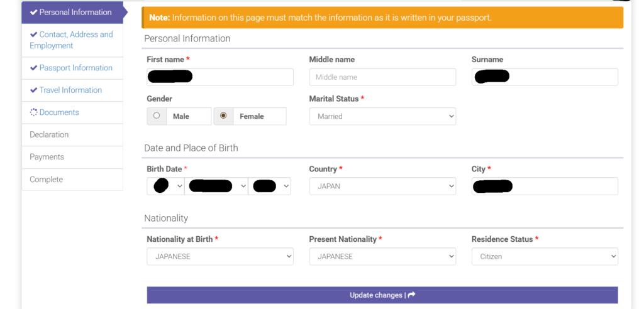Click the Middle name input field
644x309 pixels.
coord(382,77)
